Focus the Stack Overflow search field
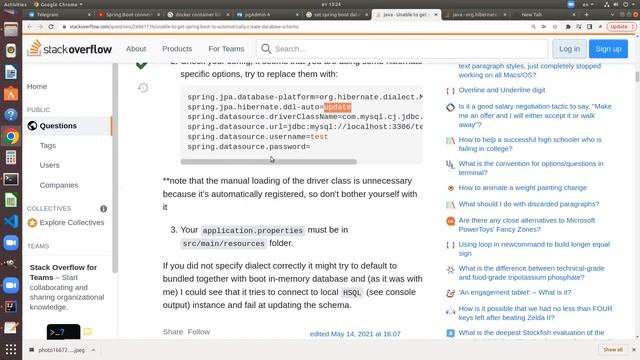The image size is (640, 360). (402, 49)
